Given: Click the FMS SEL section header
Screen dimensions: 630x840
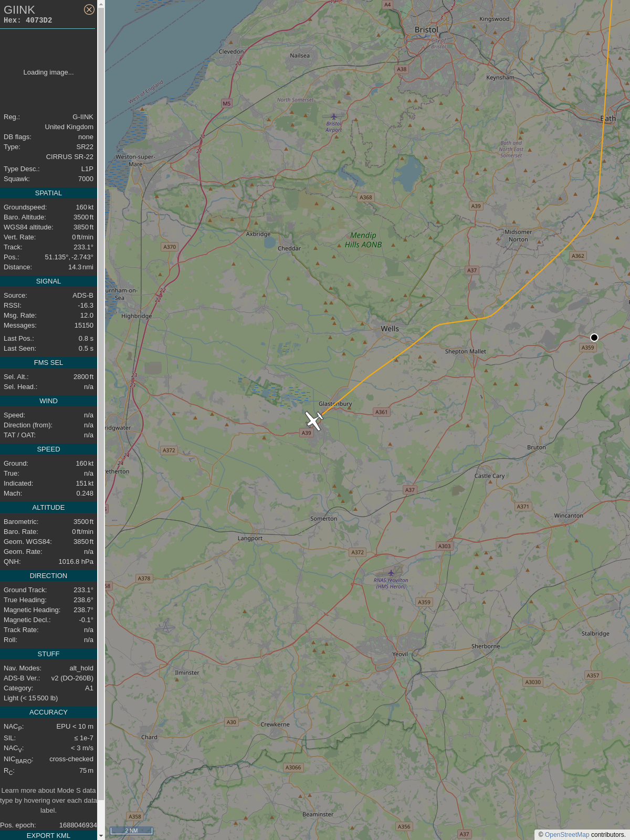Looking at the screenshot, I should 48,363.
